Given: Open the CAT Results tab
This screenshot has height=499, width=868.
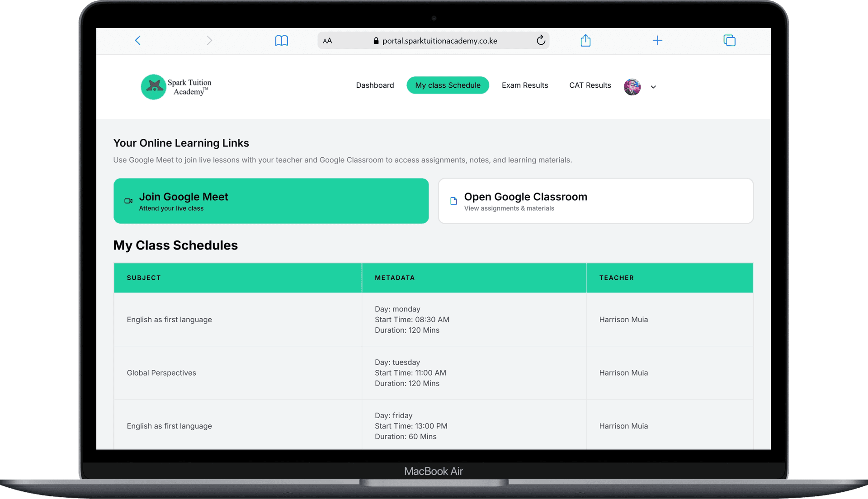Looking at the screenshot, I should 590,85.
